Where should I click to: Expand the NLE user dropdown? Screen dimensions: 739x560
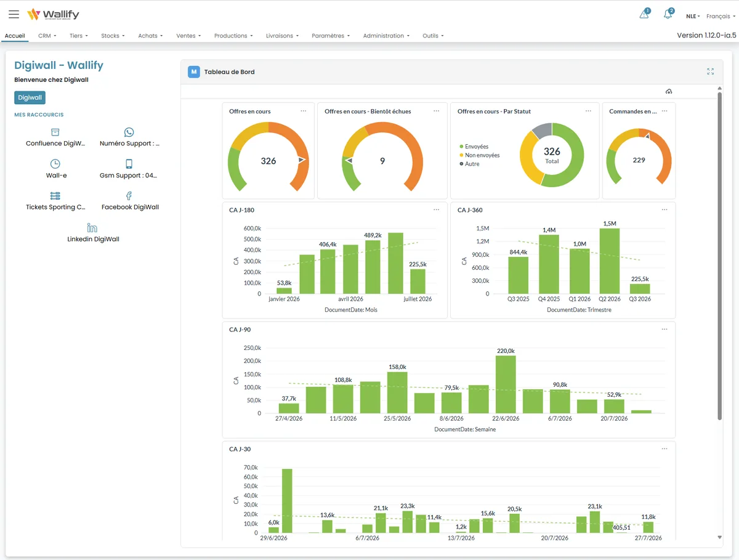click(693, 17)
